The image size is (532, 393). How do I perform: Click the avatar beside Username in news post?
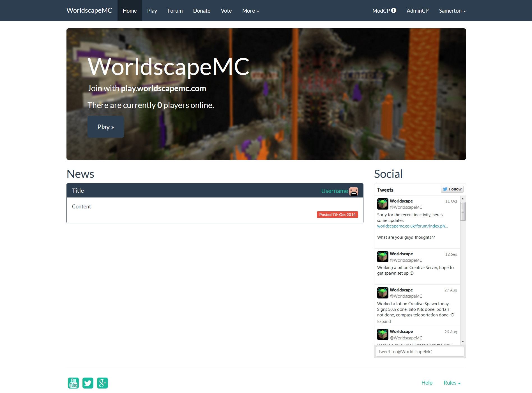coord(353,191)
